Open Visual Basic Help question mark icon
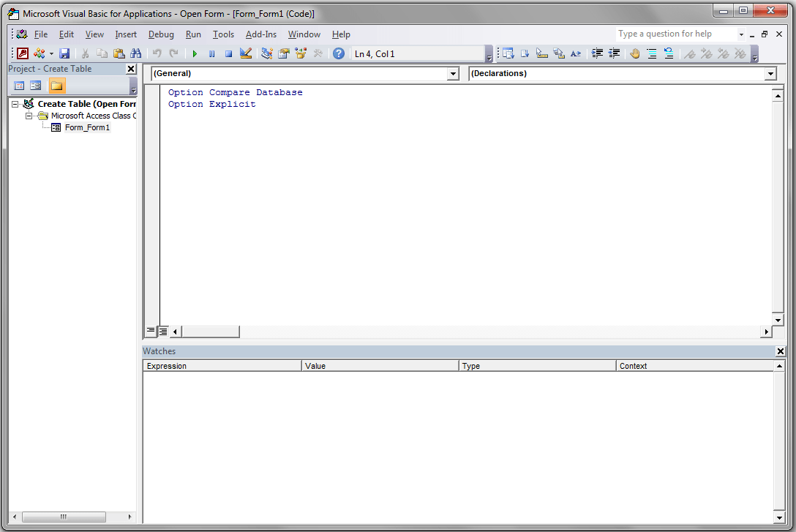The height and width of the screenshot is (532, 796). tap(339, 53)
